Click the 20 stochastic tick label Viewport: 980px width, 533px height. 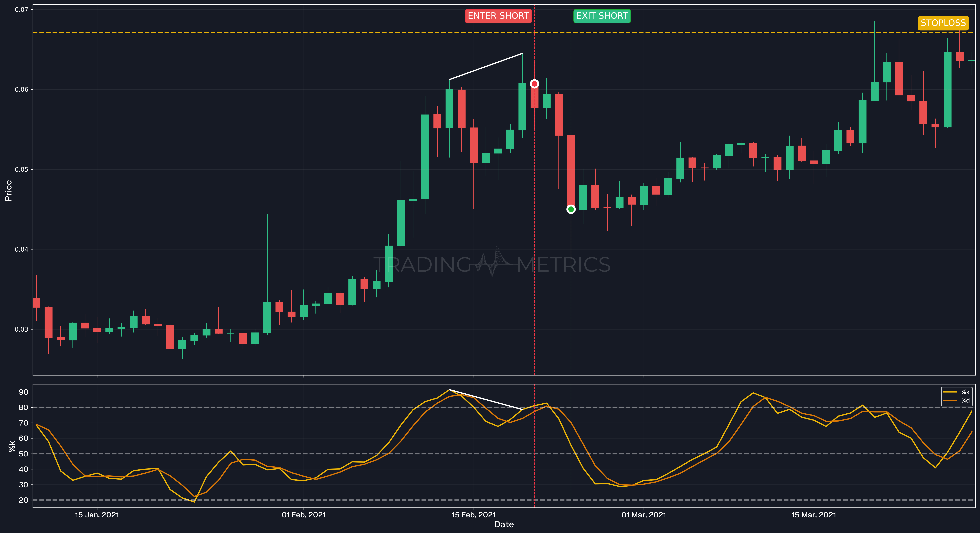pos(24,500)
